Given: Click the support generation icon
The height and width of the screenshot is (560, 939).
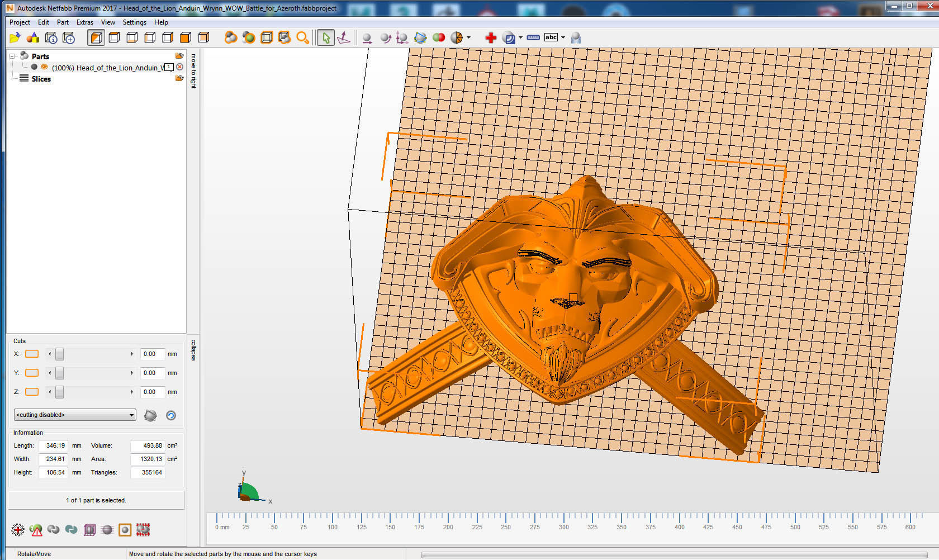Looking at the screenshot, I should [x=576, y=37].
